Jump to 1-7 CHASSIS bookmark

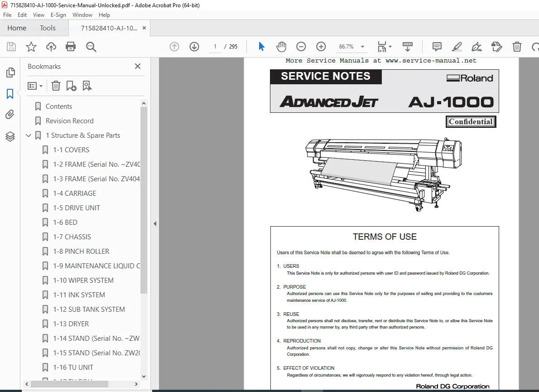click(72, 237)
